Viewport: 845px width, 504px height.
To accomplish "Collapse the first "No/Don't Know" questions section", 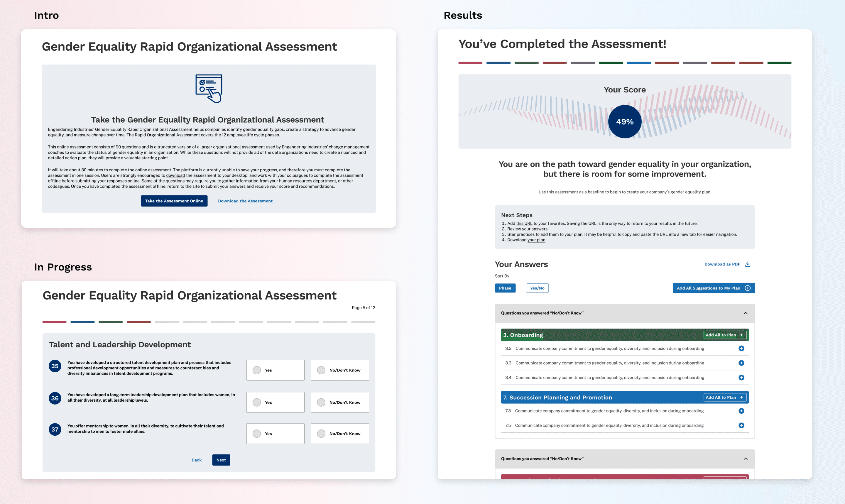I will pyautogui.click(x=746, y=313).
